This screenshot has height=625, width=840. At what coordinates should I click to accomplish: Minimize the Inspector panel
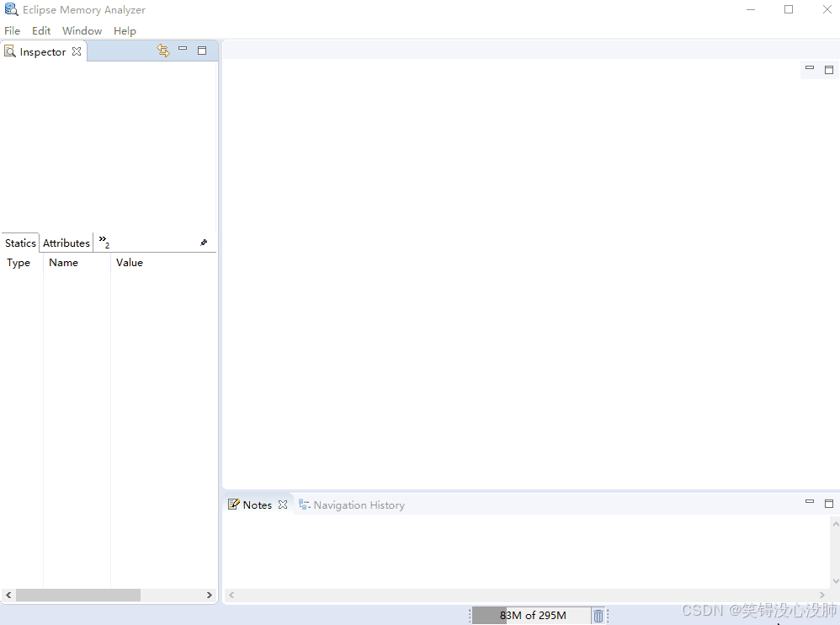pyautogui.click(x=183, y=49)
